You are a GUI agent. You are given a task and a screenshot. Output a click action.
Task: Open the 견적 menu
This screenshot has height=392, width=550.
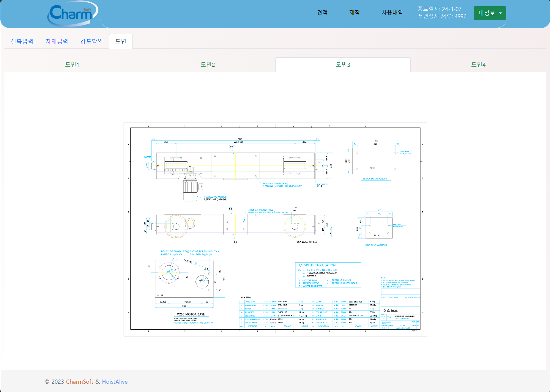coord(322,12)
